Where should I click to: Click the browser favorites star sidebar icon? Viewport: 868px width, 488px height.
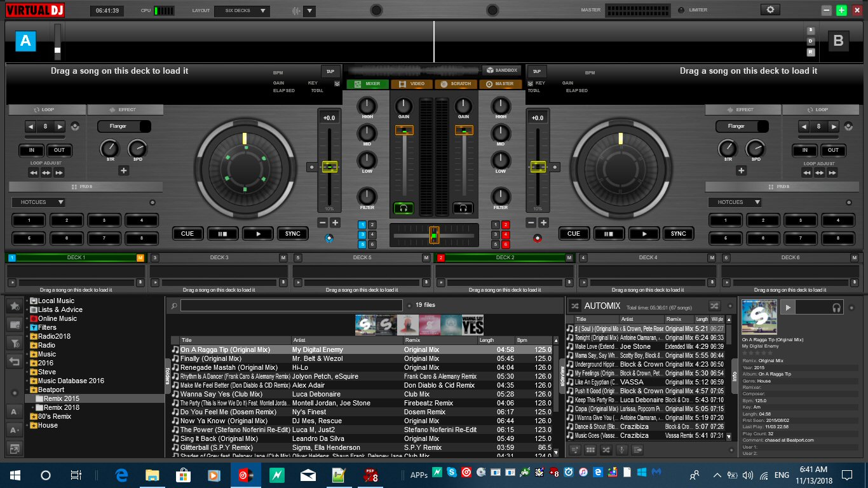[x=14, y=306]
